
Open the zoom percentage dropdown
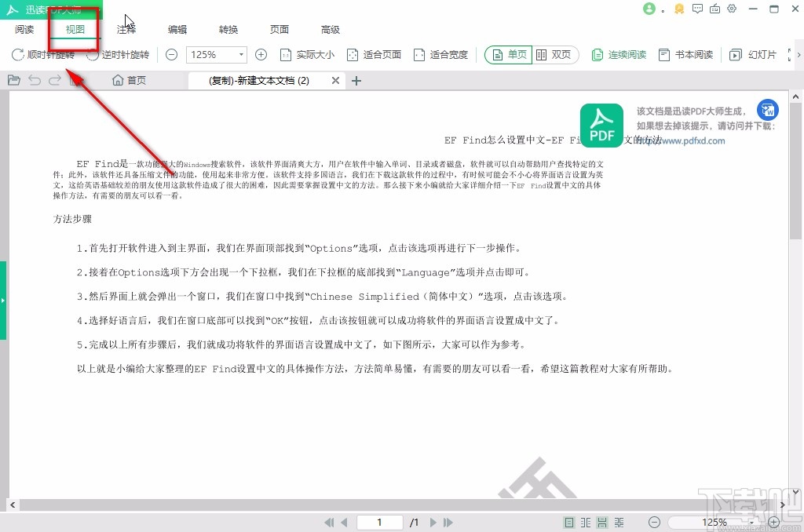(x=242, y=55)
